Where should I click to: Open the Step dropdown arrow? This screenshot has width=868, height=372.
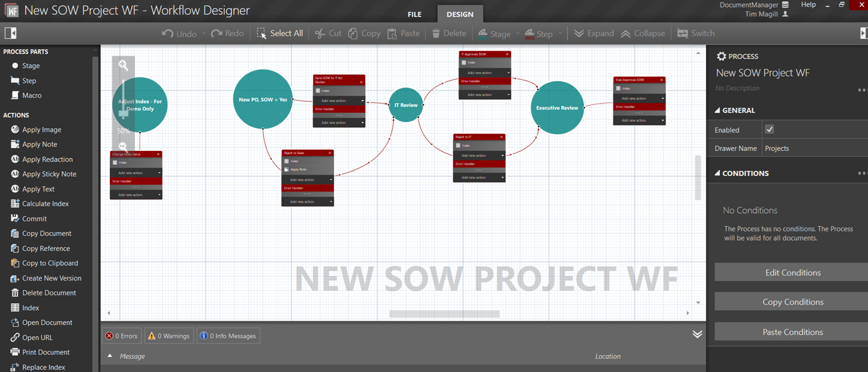[560, 33]
